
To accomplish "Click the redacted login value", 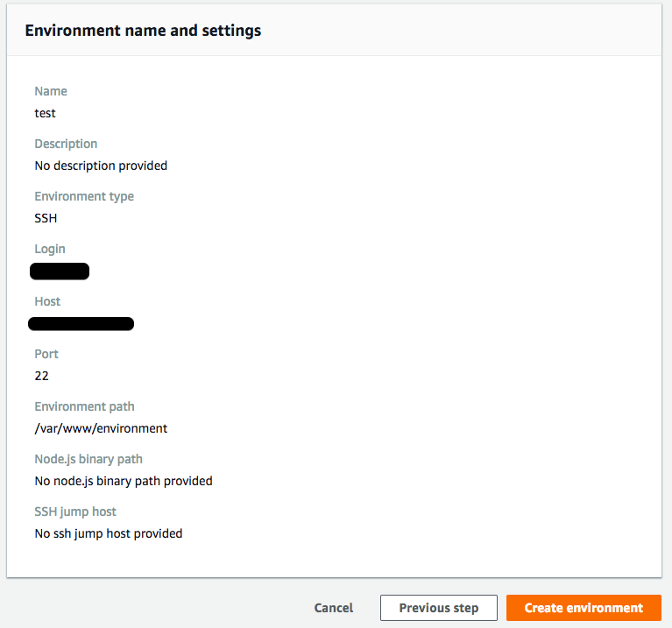I will pos(60,272).
